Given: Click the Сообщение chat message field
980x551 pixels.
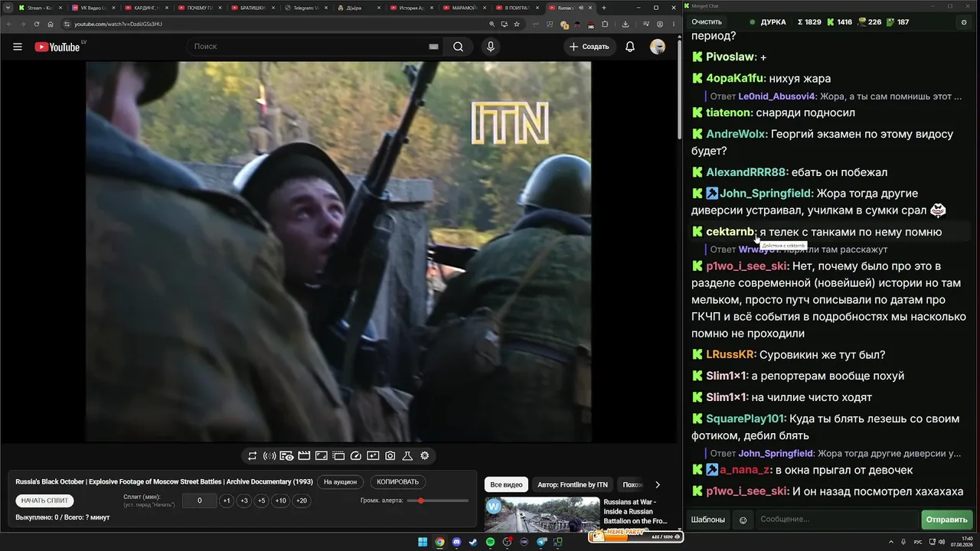Looking at the screenshot, I should [x=836, y=520].
